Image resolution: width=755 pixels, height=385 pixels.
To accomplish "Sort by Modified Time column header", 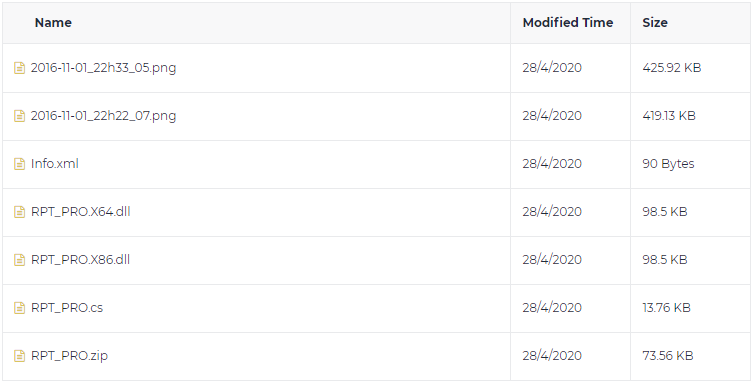I will click(568, 23).
